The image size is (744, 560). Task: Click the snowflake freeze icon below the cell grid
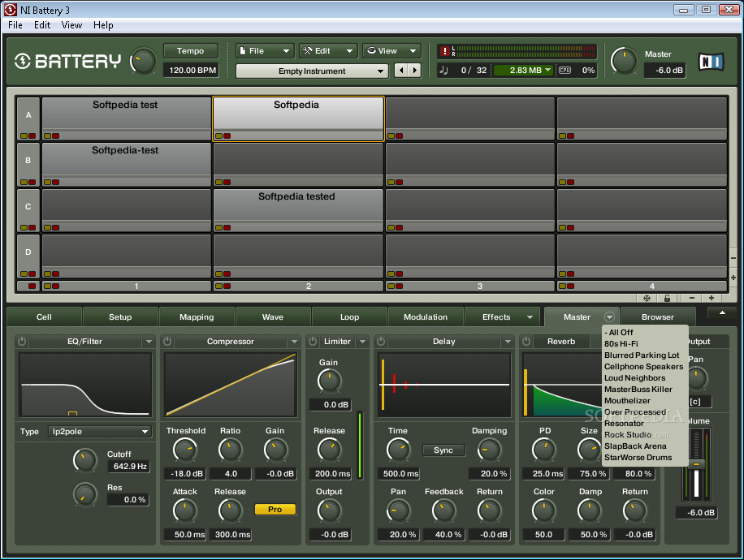(x=647, y=298)
